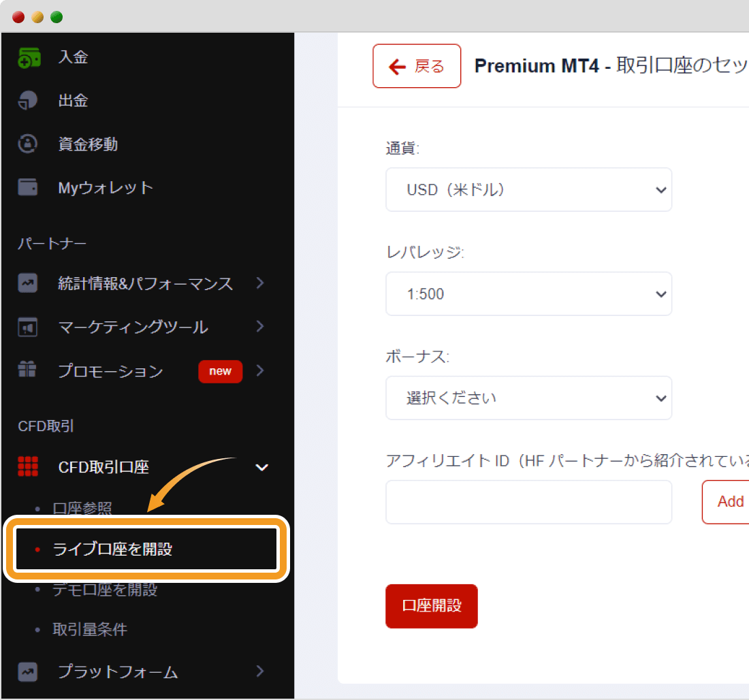Image resolution: width=749 pixels, height=700 pixels.
Task: Click the green maximize window button
Action: (57, 17)
